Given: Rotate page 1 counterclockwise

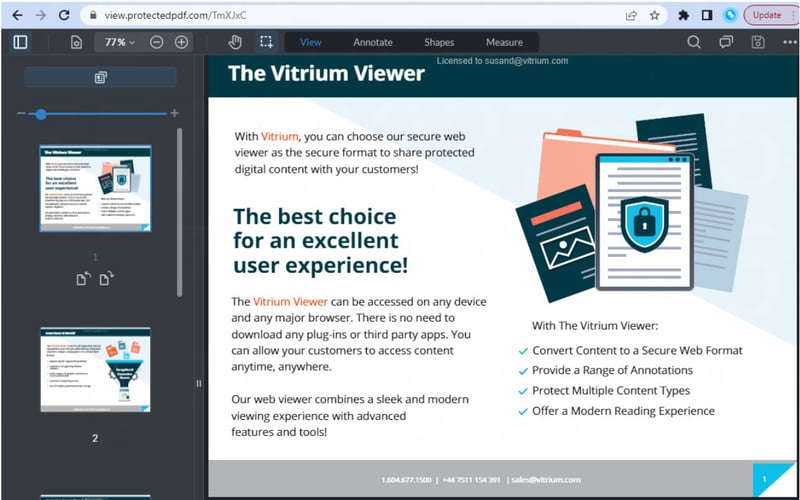Looking at the screenshot, I should (83, 278).
